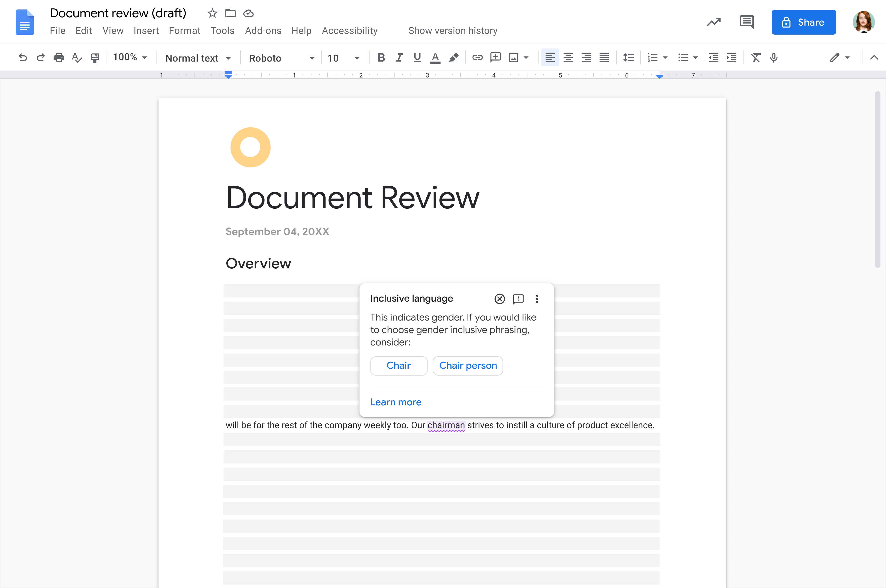This screenshot has width=886, height=588.
Task: Replace with Chair person suggestion
Action: point(468,365)
